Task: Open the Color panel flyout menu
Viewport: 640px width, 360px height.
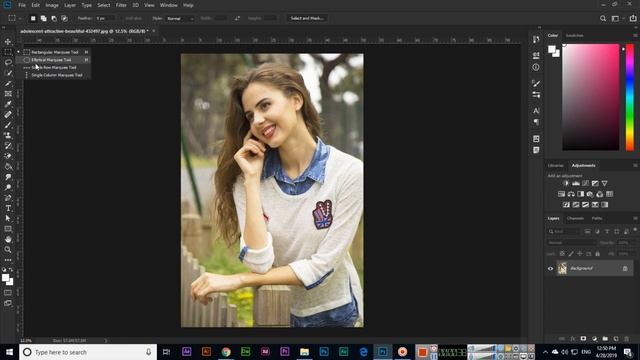Action: tap(635, 36)
